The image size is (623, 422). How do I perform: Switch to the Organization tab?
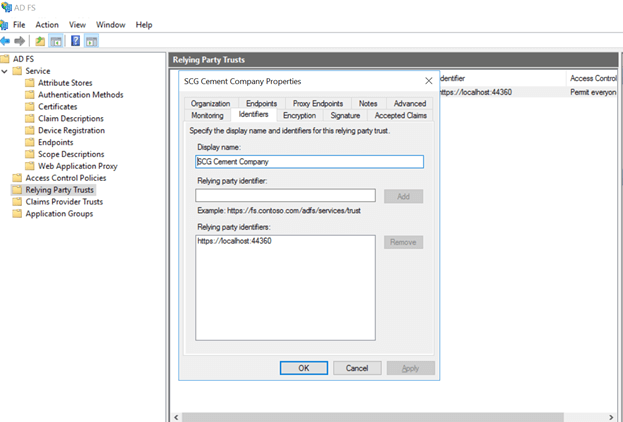(211, 103)
